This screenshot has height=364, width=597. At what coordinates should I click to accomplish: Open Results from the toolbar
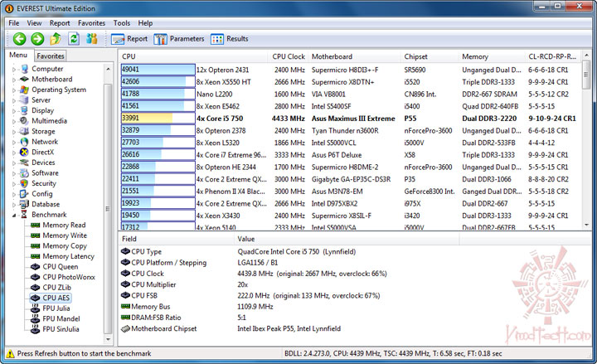click(230, 39)
